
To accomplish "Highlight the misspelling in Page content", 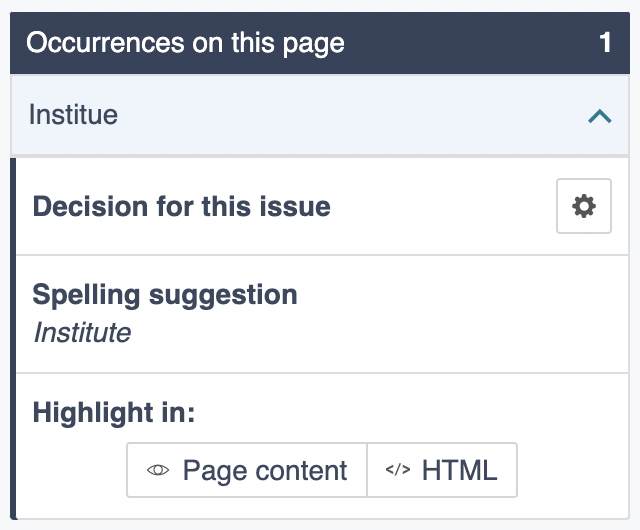I will [x=247, y=471].
